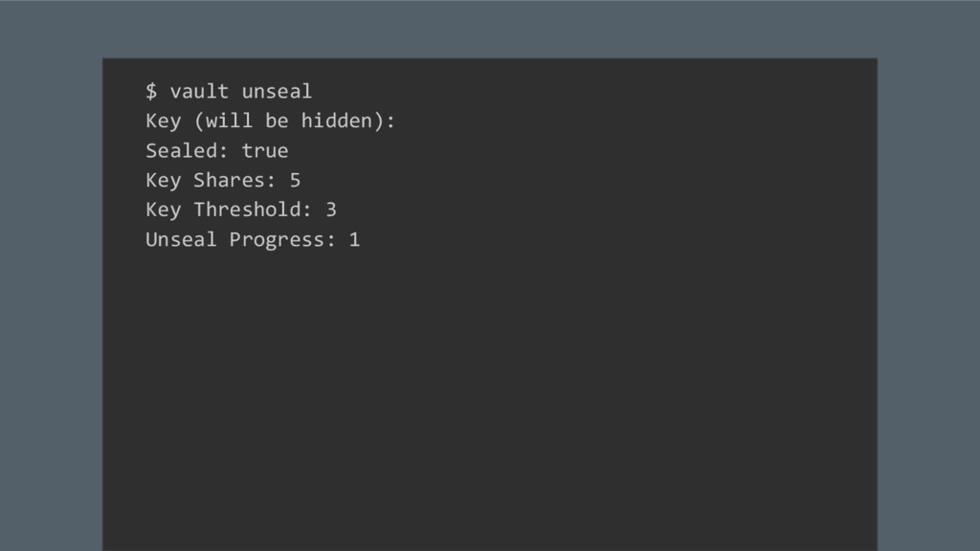This screenshot has height=551, width=980.
Task: Click the gray slide background outside the terminal
Action: 50,287
